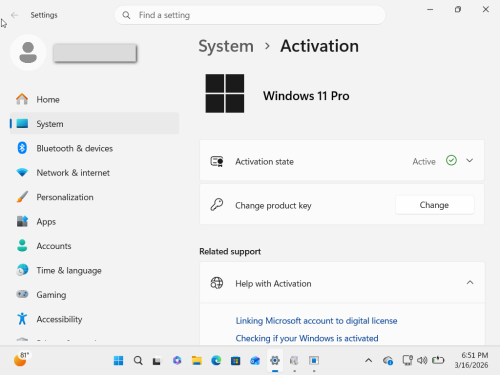Image resolution: width=500 pixels, height=375 pixels.
Task: Open Checking if your Windows is activated link
Action: 307,338
